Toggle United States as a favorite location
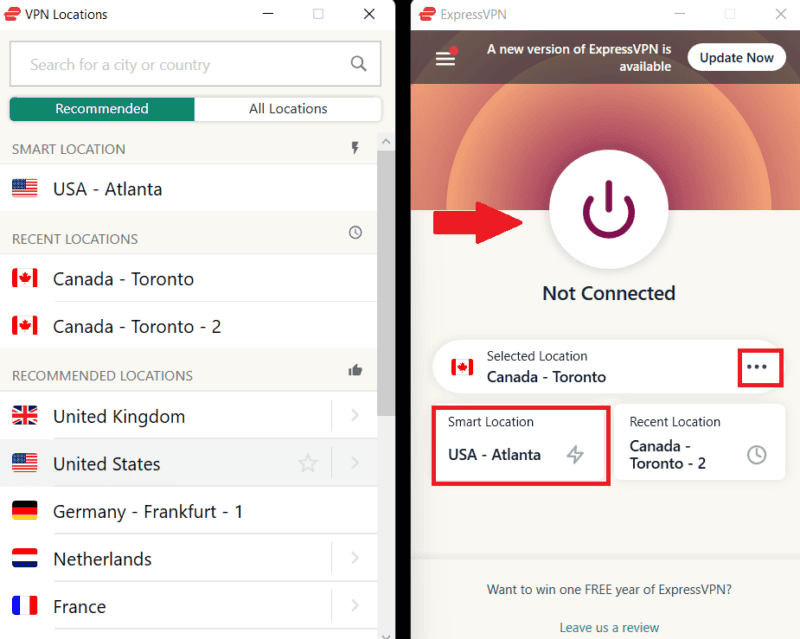 click(308, 464)
